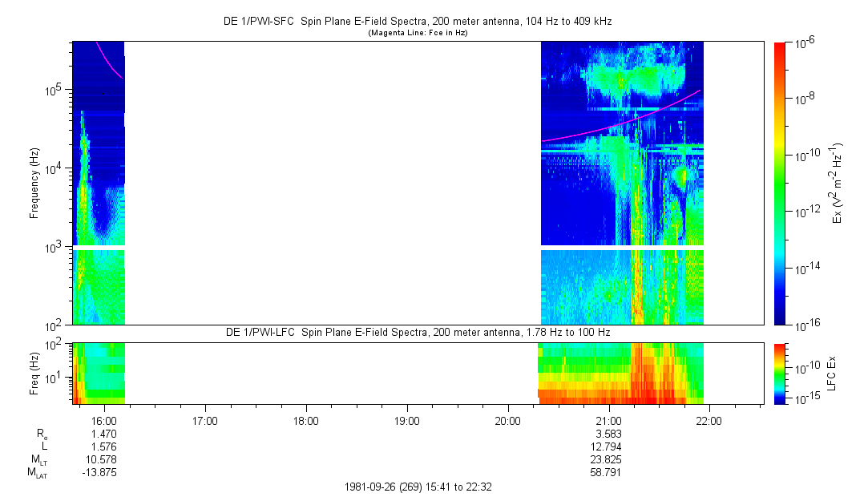Click the DE 1/PWI-LFC plot title
The height and width of the screenshot is (497, 868).
click(418, 333)
